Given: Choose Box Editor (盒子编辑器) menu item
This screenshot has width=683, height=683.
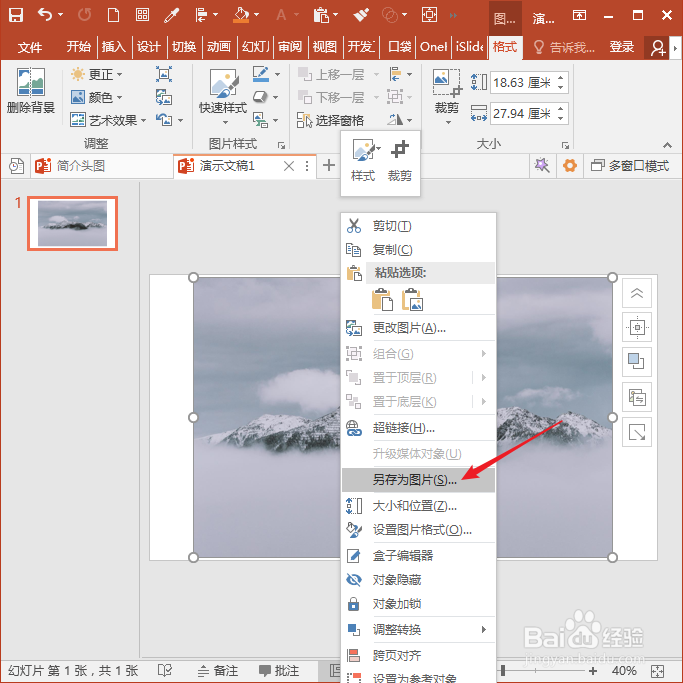Looking at the screenshot, I should 419,555.
